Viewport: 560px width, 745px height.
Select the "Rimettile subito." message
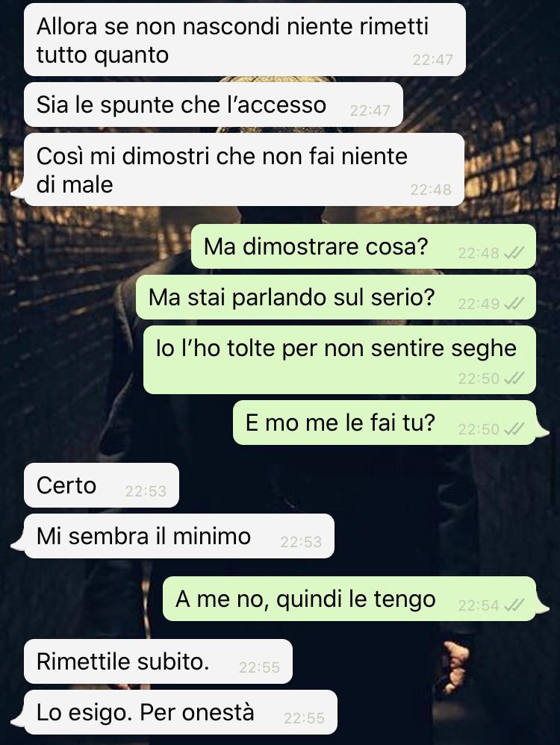tap(158, 661)
